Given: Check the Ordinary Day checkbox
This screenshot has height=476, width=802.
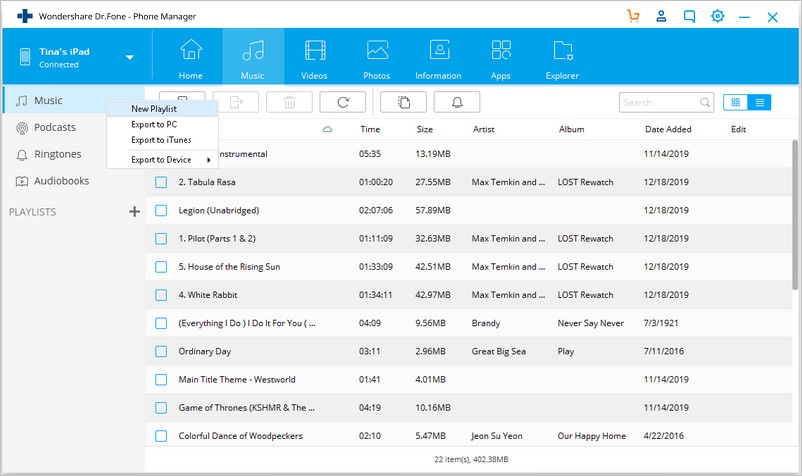Looking at the screenshot, I should (161, 351).
